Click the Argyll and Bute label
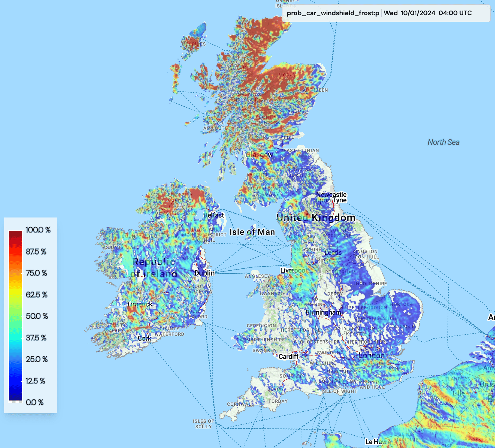Image resolution: width=495 pixels, height=448 pixels. (215, 125)
